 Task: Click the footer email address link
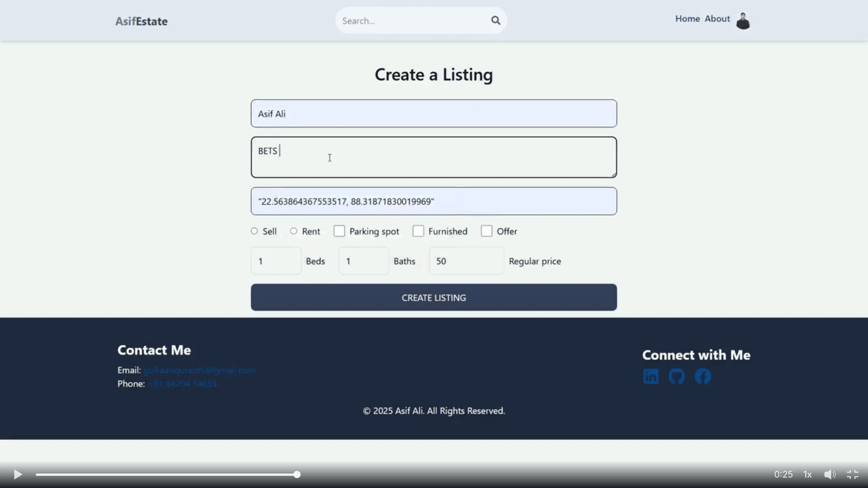[x=199, y=370]
